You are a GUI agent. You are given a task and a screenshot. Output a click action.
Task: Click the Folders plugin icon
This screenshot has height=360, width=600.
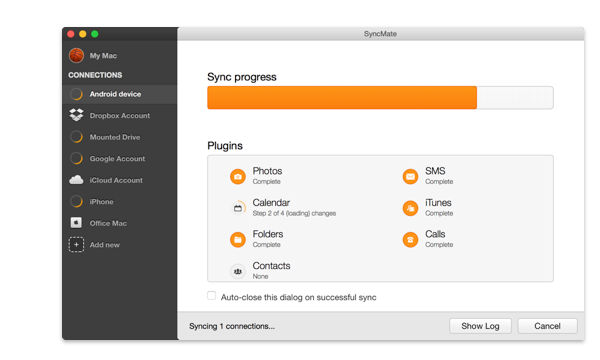click(x=238, y=239)
